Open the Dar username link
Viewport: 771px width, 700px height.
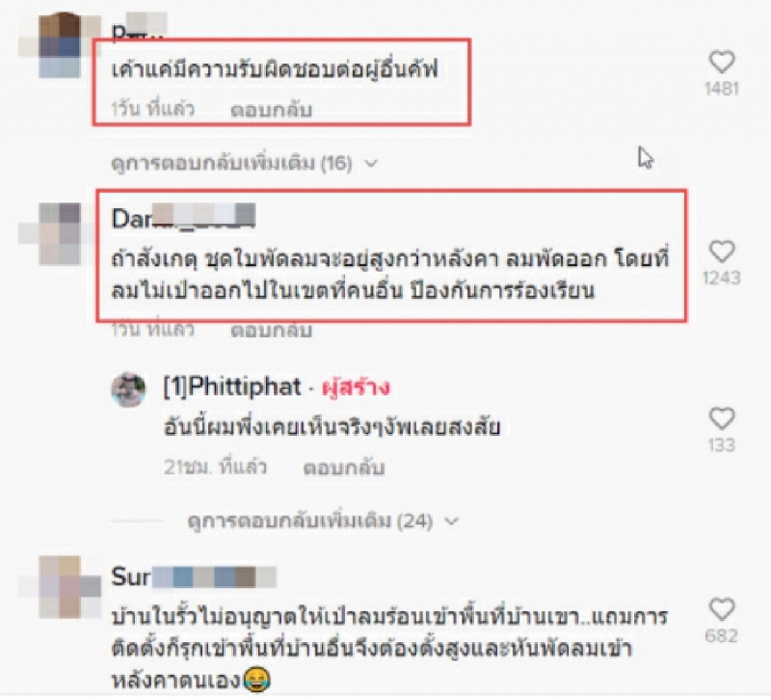click(183, 219)
